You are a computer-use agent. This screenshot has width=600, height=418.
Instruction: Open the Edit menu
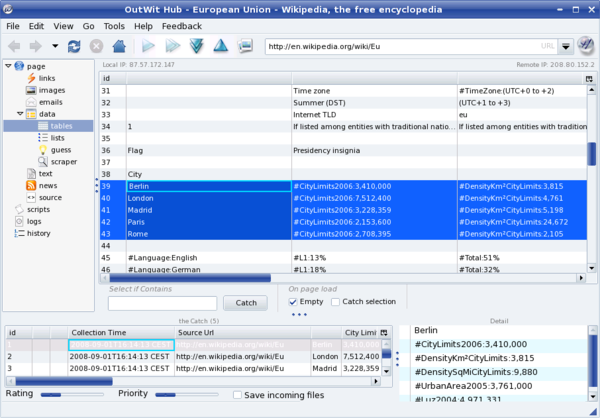pyautogui.click(x=36, y=26)
